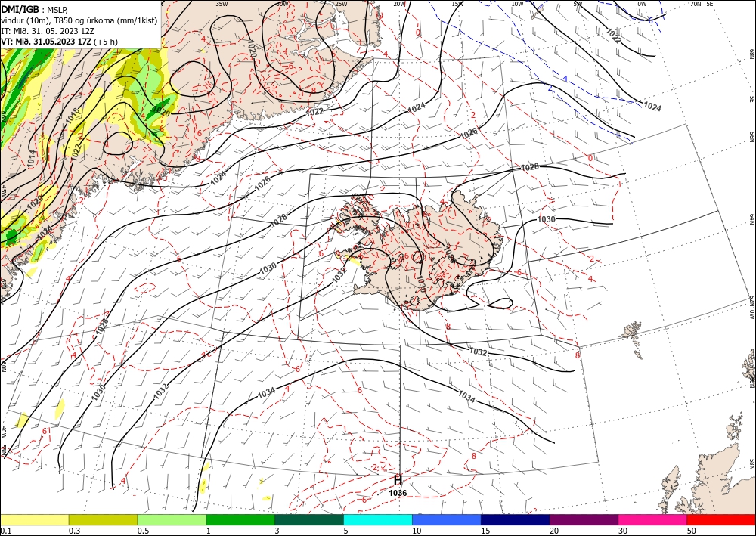The width and height of the screenshot is (756, 536).
Task: Click legend value 50
Action: pos(692,531)
